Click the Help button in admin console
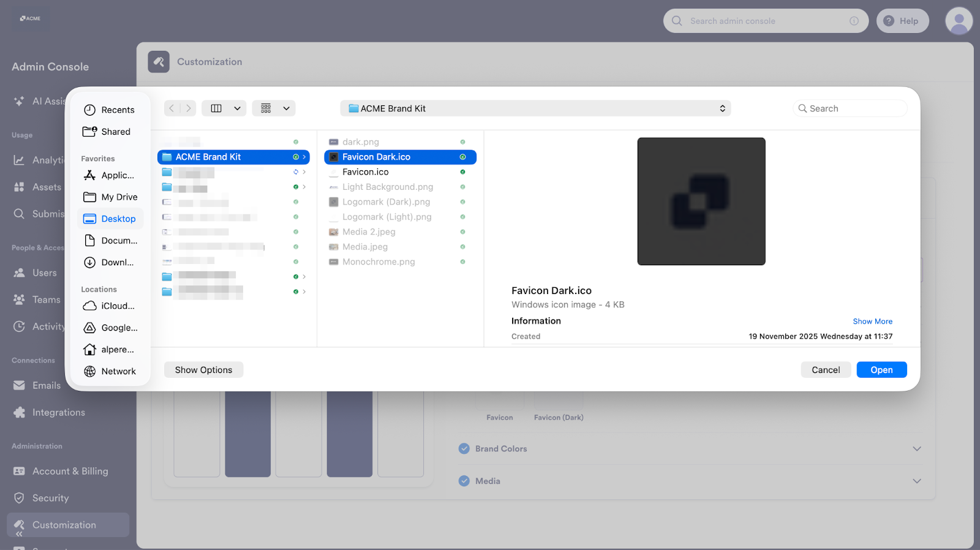The width and height of the screenshot is (980, 550). coord(902,21)
